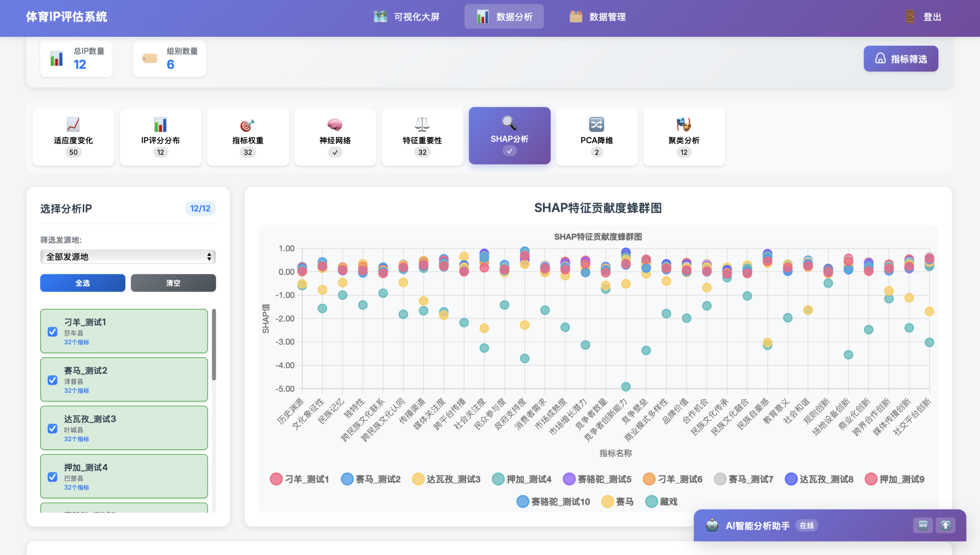Click the NEW icon in AI assistant bar
This screenshot has height=555, width=980.
(x=923, y=525)
